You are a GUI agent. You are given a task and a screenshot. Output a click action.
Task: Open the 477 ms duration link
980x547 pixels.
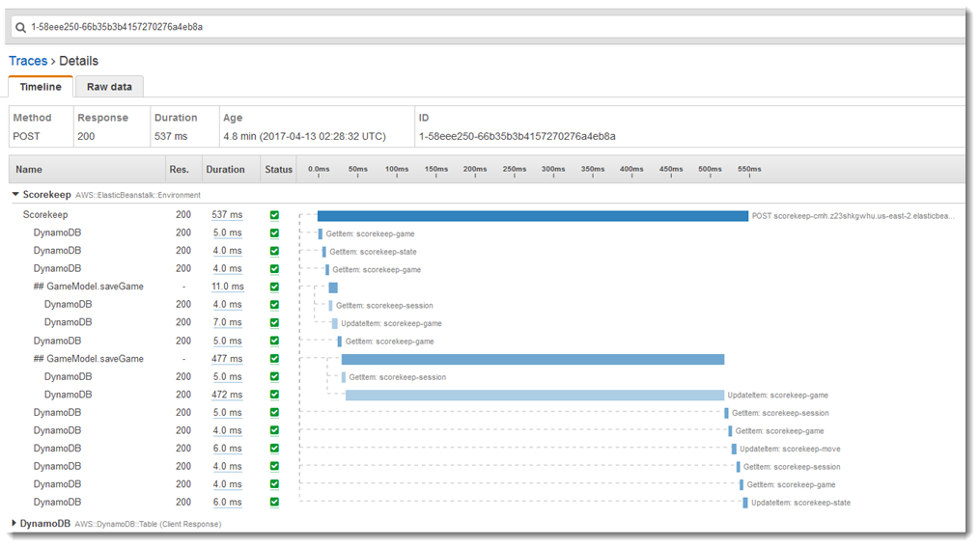point(227,359)
